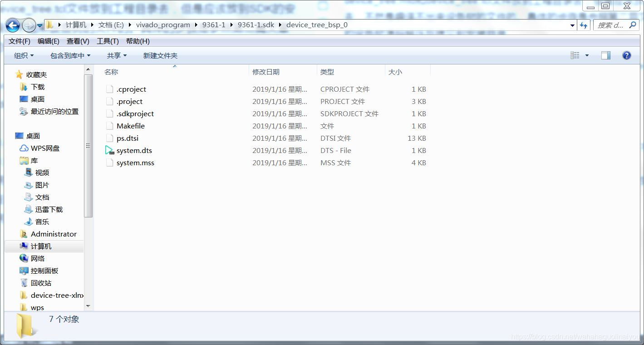Sort by the 类型 column header

coord(327,72)
